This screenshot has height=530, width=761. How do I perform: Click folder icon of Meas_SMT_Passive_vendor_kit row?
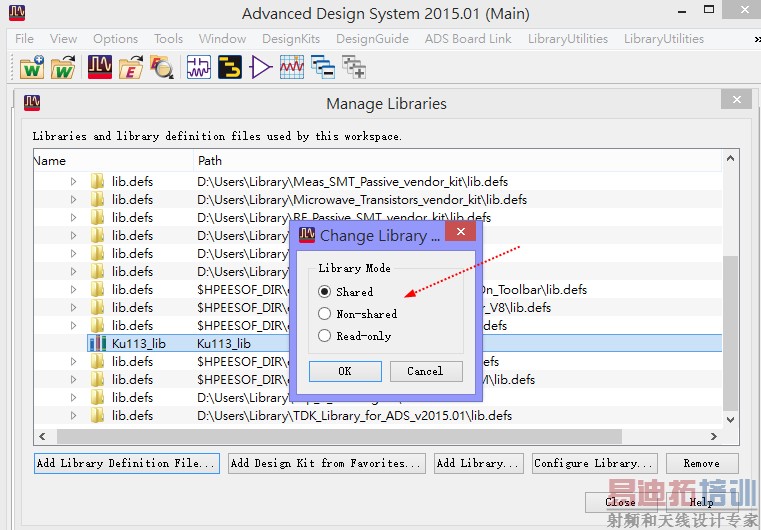[98, 182]
